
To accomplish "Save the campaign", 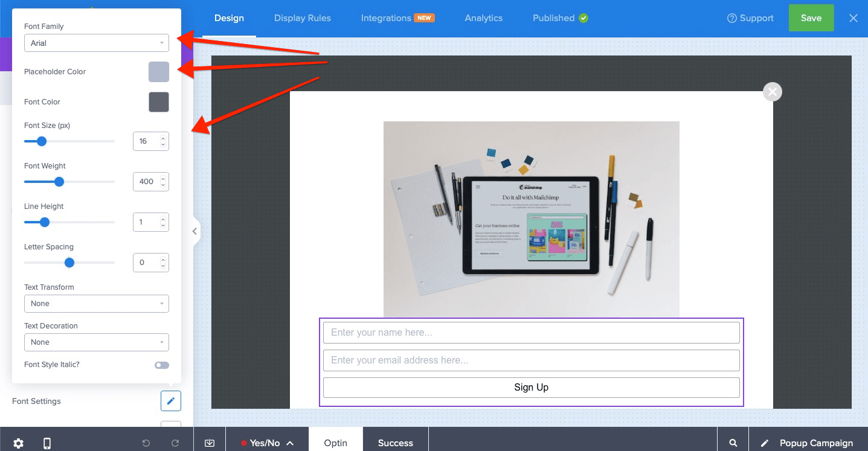I will [811, 18].
